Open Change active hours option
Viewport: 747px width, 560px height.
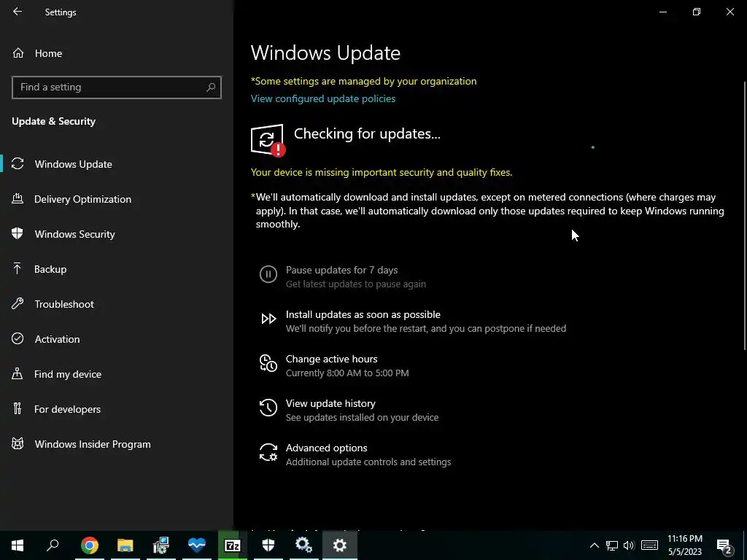click(x=334, y=365)
